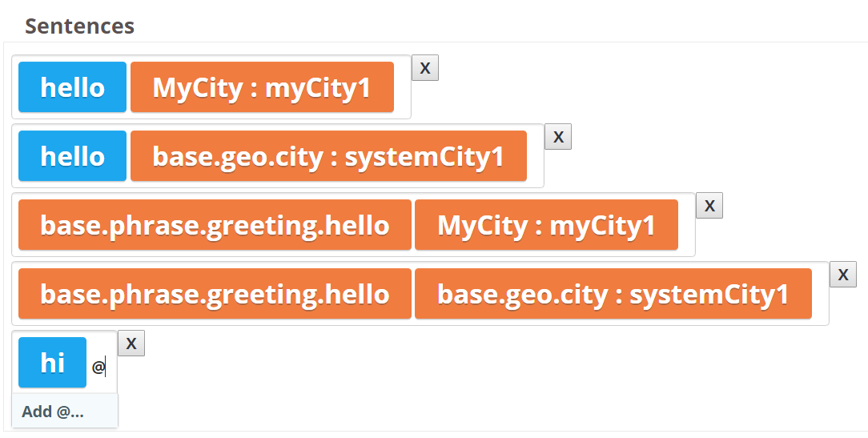Remove the first sentence 'hello MyCity' with X

click(x=425, y=67)
